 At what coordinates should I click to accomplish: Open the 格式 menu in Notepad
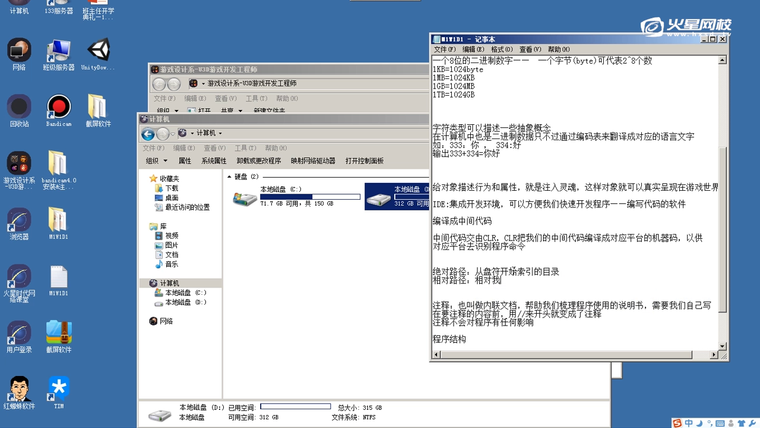(x=501, y=49)
